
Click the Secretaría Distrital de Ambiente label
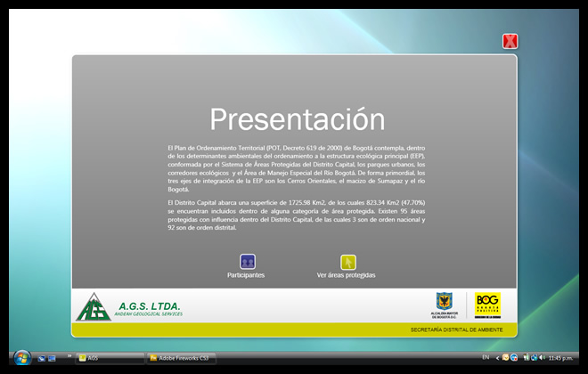coord(456,329)
